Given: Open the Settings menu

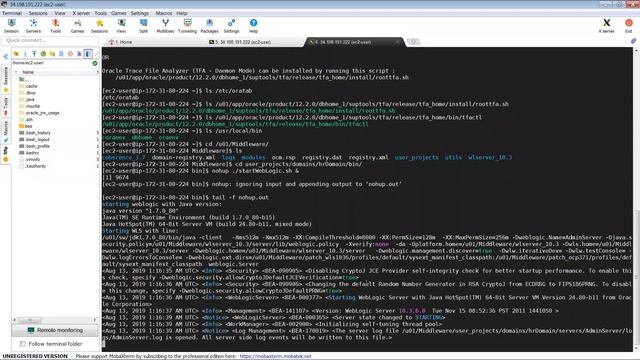Looking at the screenshot, I should coord(140,13).
